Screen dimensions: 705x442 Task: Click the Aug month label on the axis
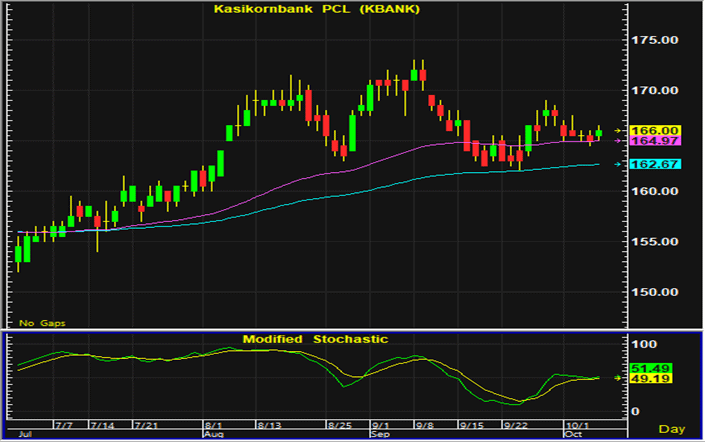coord(213,435)
